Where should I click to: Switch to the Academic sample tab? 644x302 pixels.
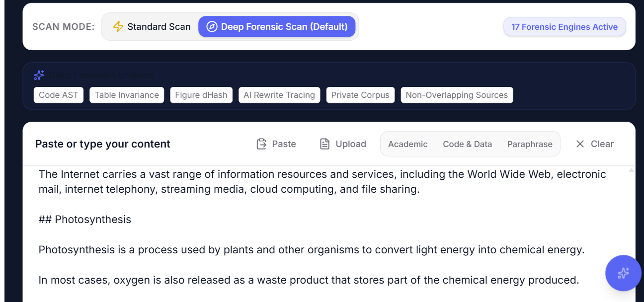click(x=408, y=144)
